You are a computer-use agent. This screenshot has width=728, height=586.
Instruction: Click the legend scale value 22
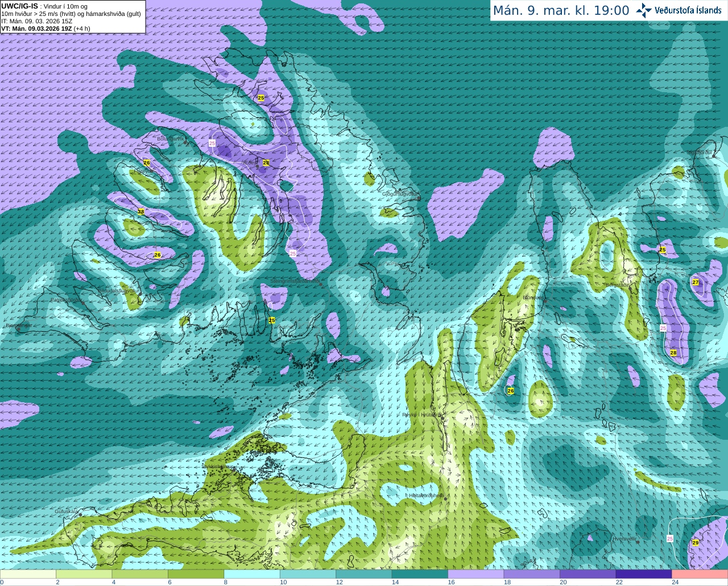point(619,582)
